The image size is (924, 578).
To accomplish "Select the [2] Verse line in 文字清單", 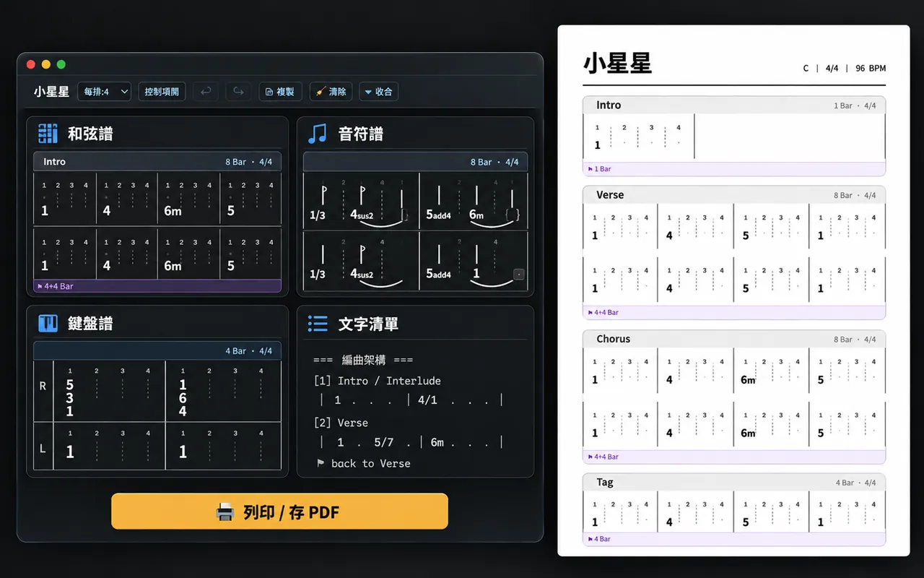I will pyautogui.click(x=341, y=423).
